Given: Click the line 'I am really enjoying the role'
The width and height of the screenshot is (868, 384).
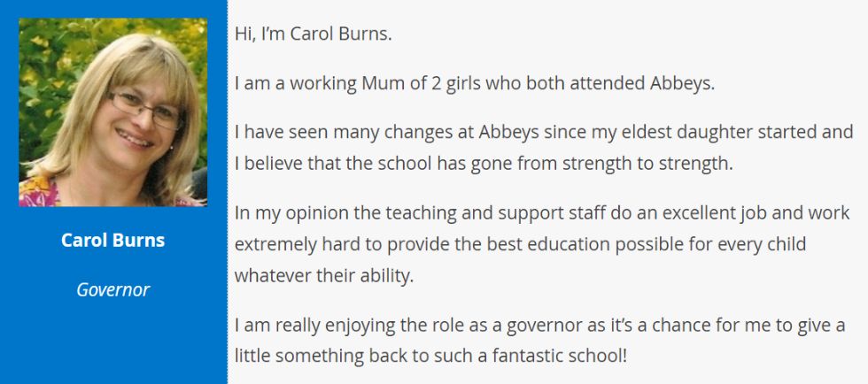Looking at the screenshot, I should coord(539,326).
